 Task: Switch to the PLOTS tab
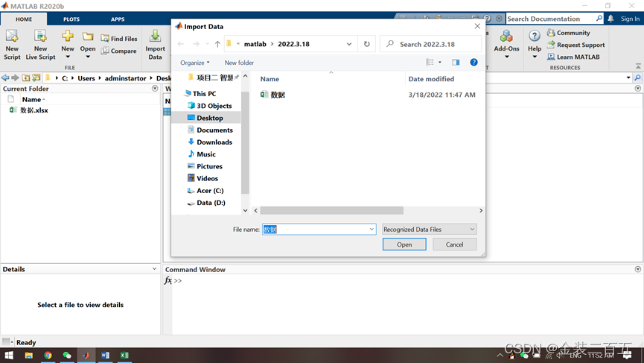point(71,19)
